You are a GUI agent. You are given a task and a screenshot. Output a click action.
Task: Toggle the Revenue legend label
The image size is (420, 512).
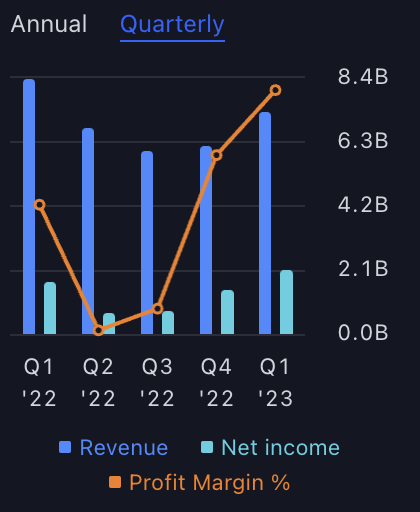click(124, 448)
